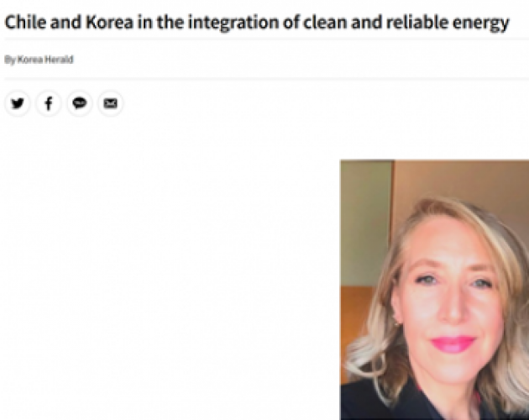Share via the KakaoTalk speech bubble icon
529x420 pixels.
(80, 103)
